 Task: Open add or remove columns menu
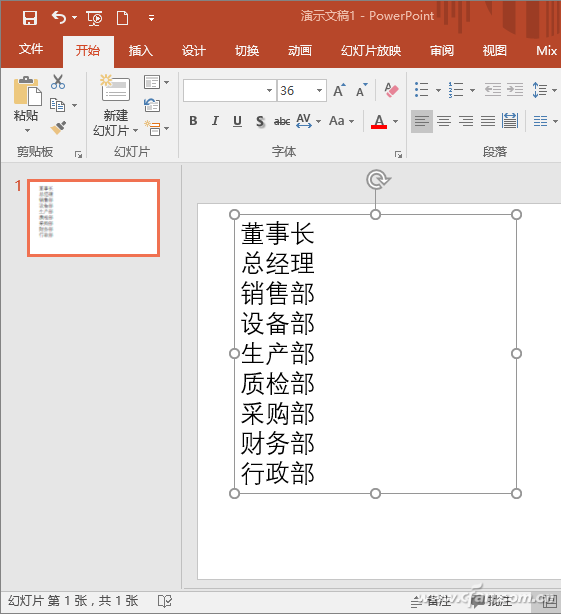(545, 121)
